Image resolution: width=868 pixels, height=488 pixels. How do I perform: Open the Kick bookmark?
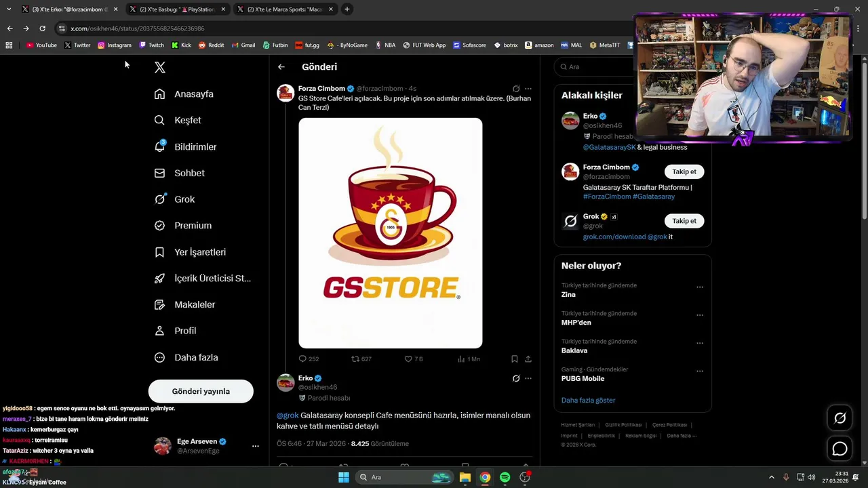[x=181, y=45]
